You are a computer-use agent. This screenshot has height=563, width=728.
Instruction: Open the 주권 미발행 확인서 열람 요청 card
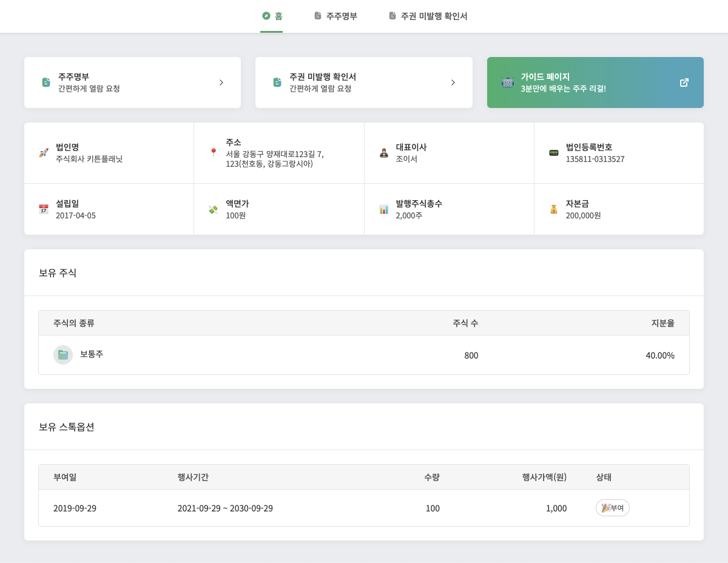[x=364, y=83]
